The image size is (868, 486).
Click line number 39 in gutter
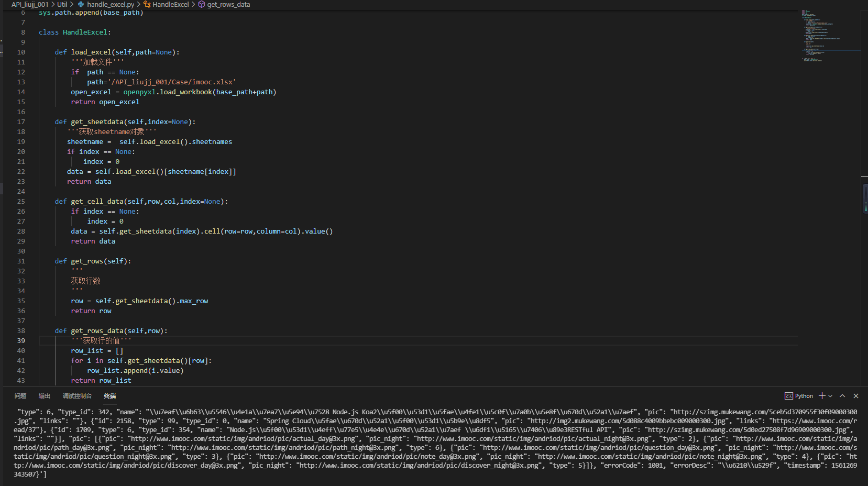pos(21,340)
